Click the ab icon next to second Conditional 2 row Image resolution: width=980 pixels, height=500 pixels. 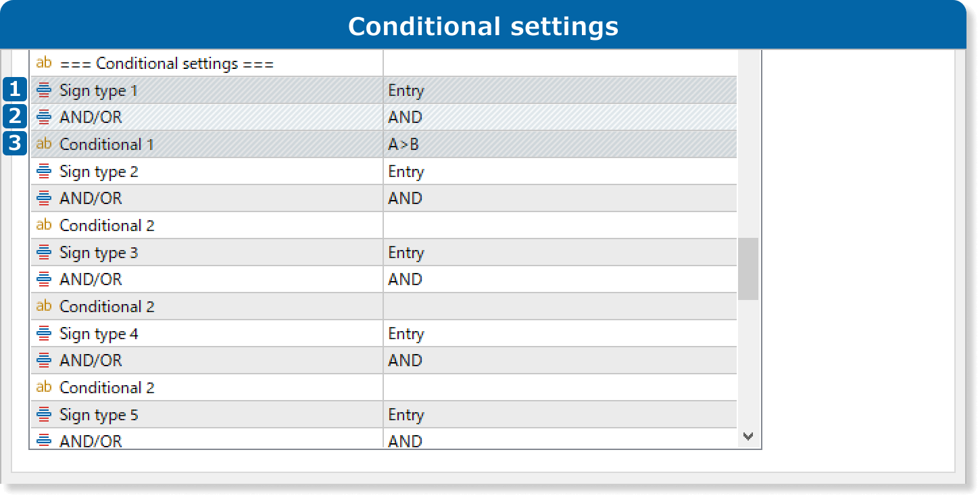click(44, 306)
